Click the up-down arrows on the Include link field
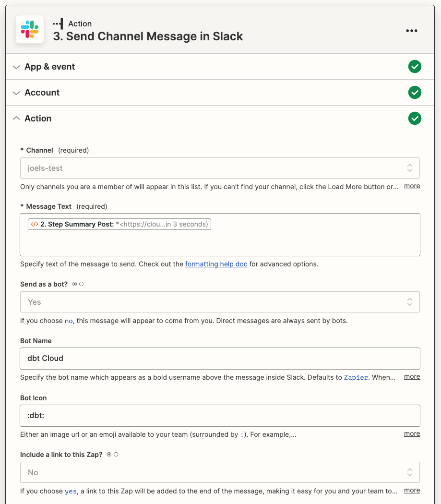 [410, 472]
